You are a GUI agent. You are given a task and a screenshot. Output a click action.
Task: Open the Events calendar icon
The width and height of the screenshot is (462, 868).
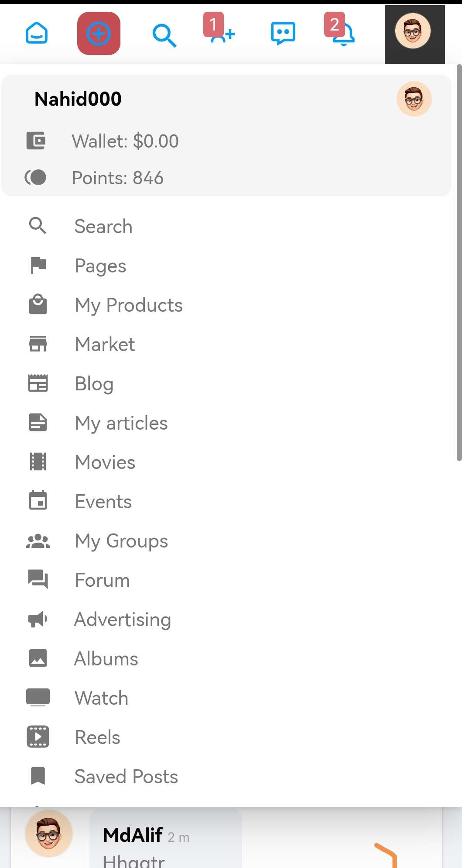pos(38,501)
